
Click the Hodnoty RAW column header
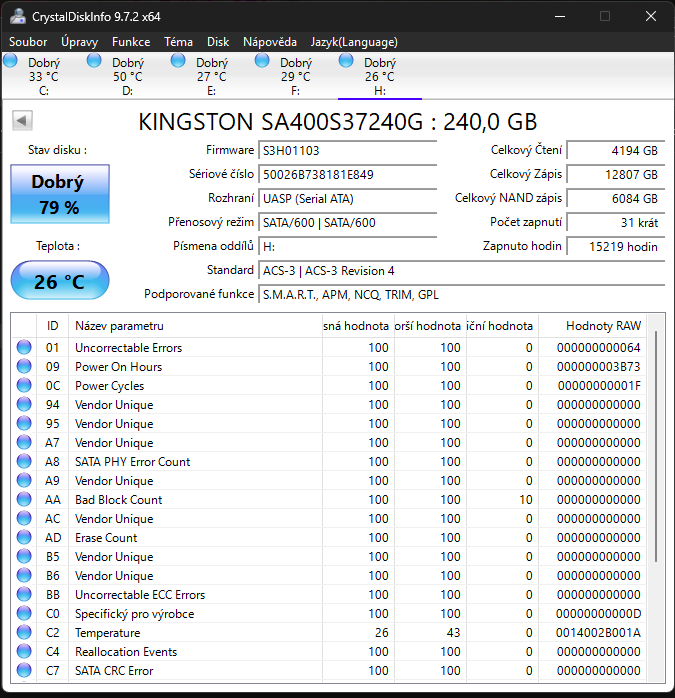[x=593, y=326]
